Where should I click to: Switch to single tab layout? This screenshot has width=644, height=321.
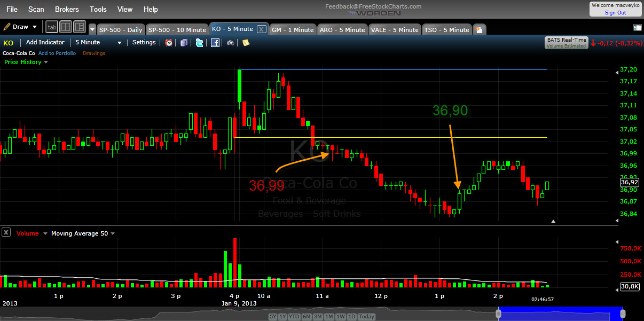click(x=52, y=27)
